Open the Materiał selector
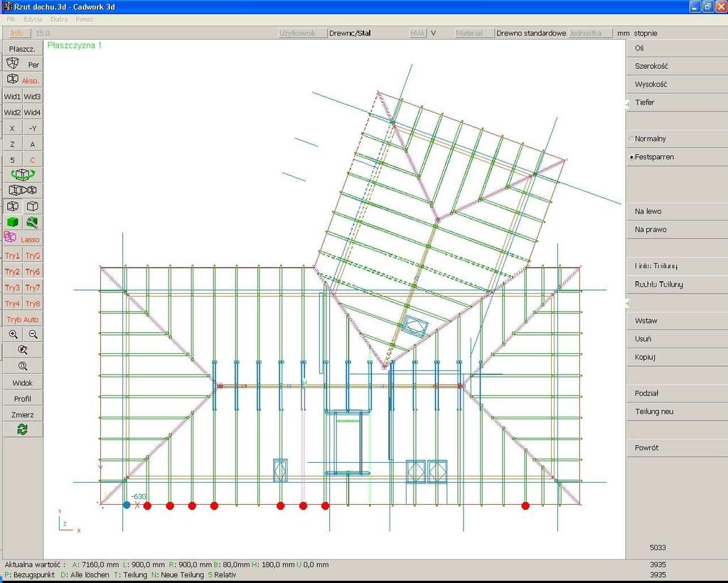The image size is (728, 583). point(474,33)
